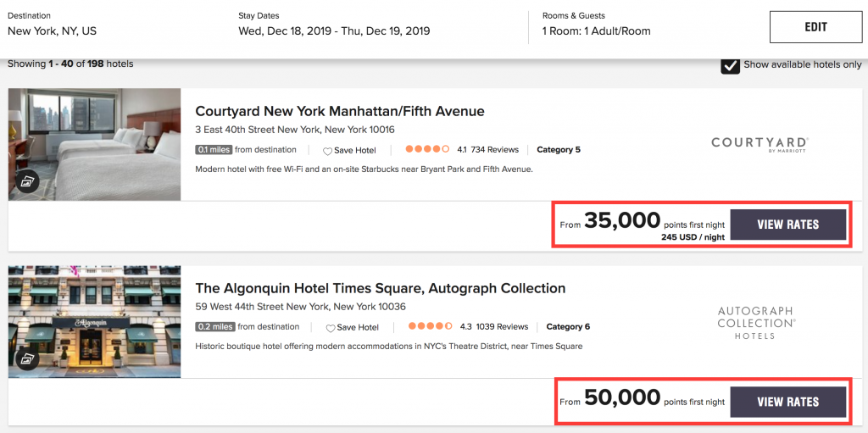Click the Courtyard by Marriott logo
Screen dimensions: 868x433
point(759,145)
